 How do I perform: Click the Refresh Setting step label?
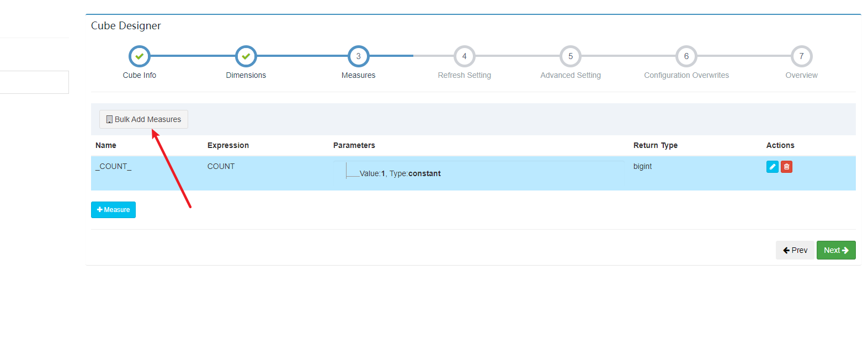click(x=465, y=75)
